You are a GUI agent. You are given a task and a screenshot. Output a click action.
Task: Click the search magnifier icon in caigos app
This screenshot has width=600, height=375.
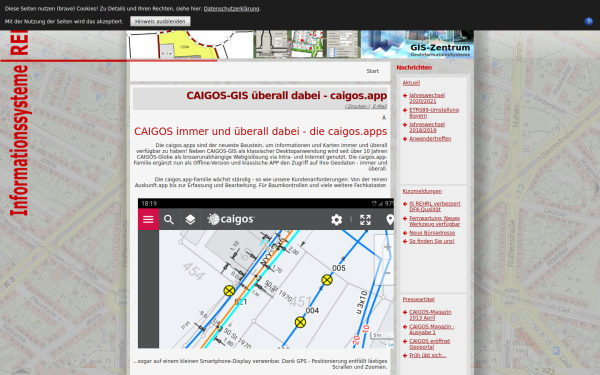pos(169,220)
